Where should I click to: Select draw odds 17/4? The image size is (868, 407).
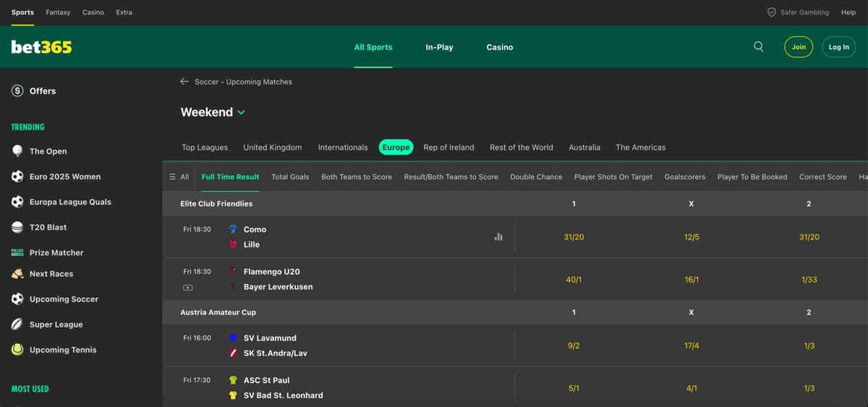692,345
